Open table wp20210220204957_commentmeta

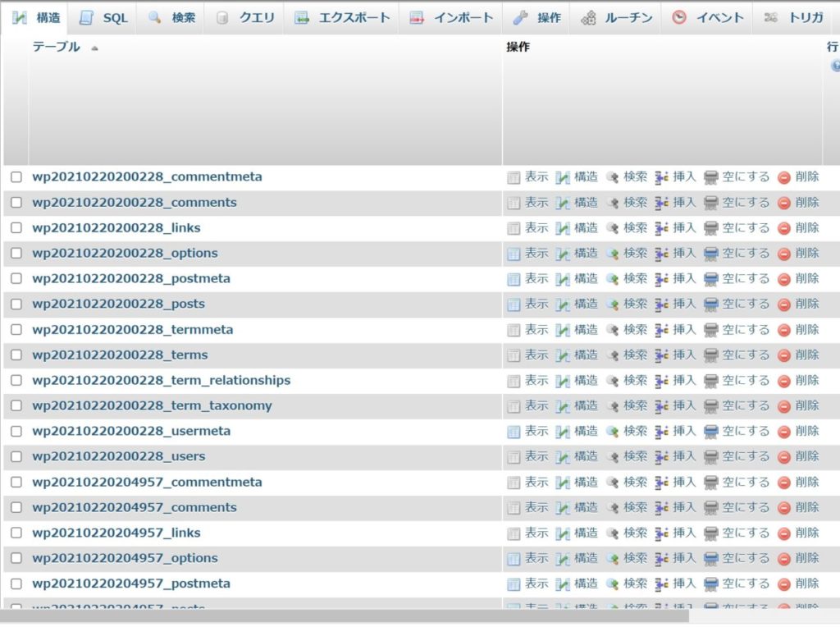tap(148, 482)
